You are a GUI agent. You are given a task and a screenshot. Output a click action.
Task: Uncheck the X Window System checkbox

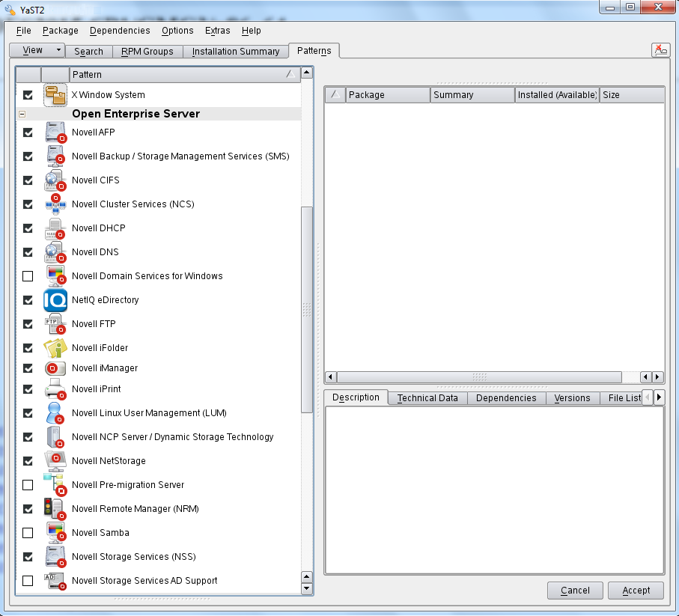[x=28, y=95]
